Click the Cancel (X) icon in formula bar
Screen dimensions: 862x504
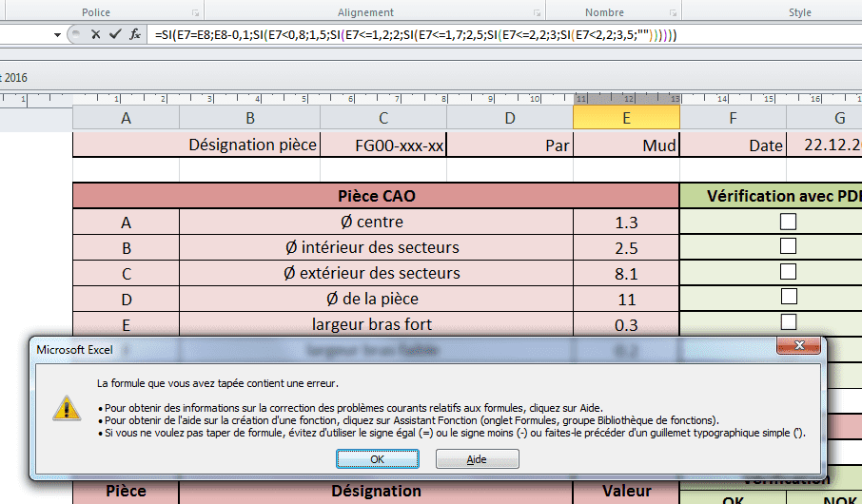tap(94, 33)
